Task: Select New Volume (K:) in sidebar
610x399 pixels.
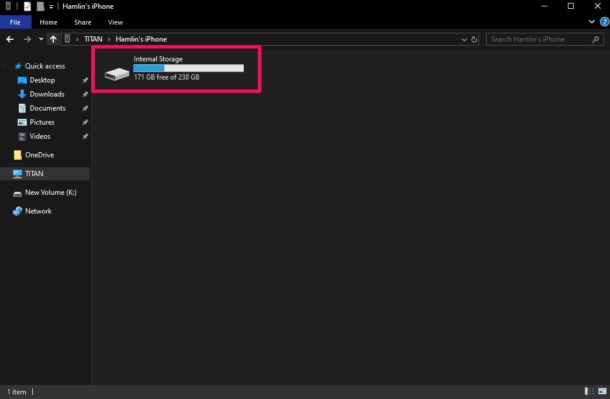Action: click(x=51, y=192)
